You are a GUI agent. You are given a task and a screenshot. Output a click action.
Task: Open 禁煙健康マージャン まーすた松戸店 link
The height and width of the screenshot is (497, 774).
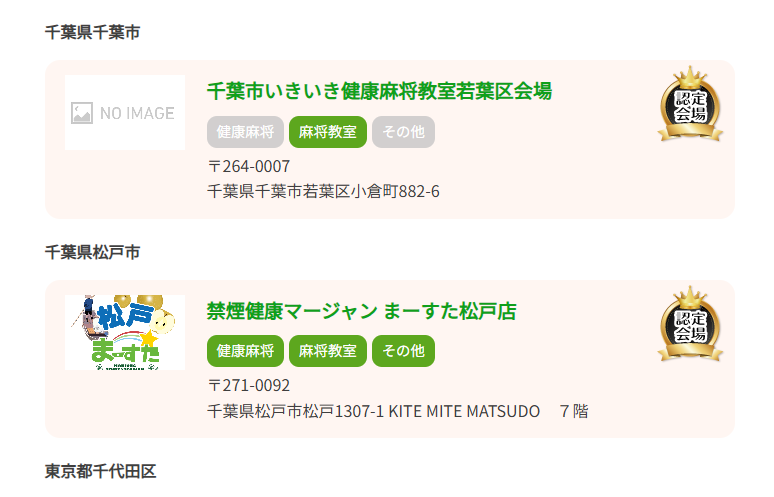tap(361, 311)
